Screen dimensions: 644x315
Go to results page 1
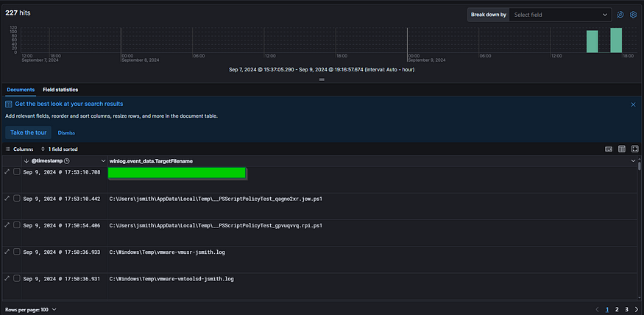(607, 309)
